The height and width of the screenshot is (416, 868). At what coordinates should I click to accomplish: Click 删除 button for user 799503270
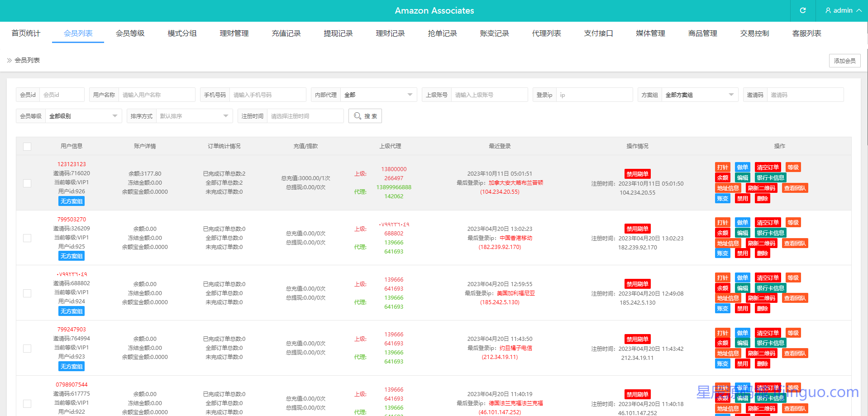coord(762,253)
